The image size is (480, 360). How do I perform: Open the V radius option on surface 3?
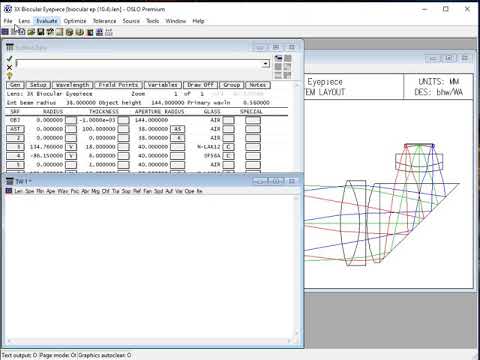pos(71,147)
